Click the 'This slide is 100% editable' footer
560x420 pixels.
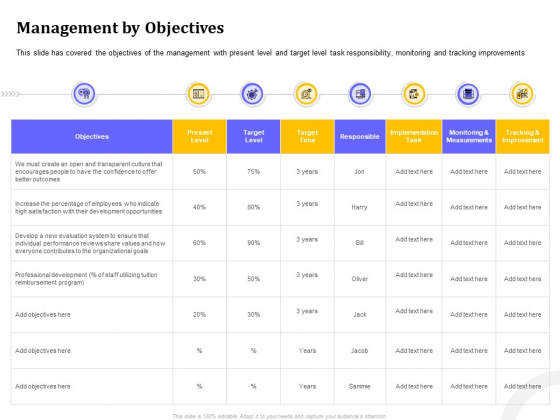pyautogui.click(x=280, y=416)
